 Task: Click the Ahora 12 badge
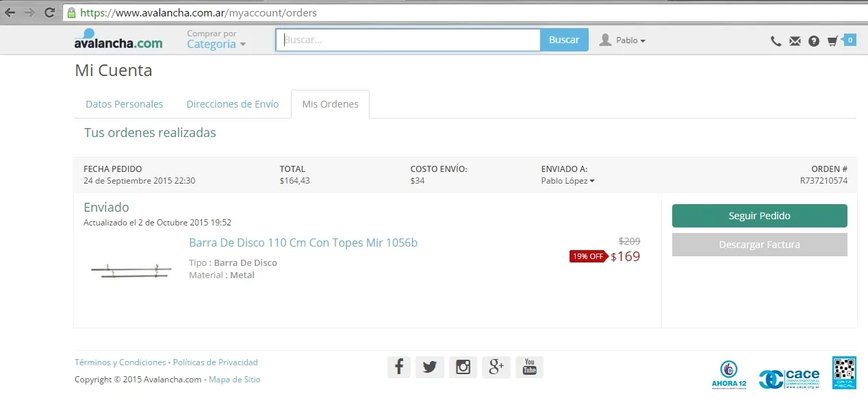coord(729,374)
